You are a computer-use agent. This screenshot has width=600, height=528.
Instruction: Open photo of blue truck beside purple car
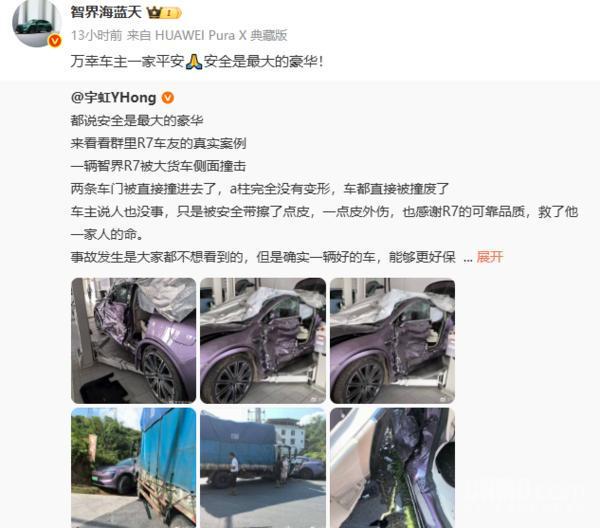[x=134, y=468]
